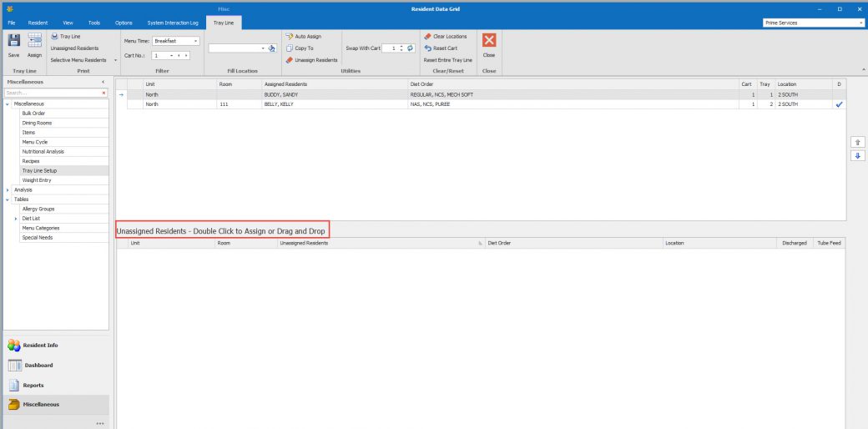This screenshot has width=868, height=429.
Task: Open the Menu Time dropdown
Action: click(195, 41)
